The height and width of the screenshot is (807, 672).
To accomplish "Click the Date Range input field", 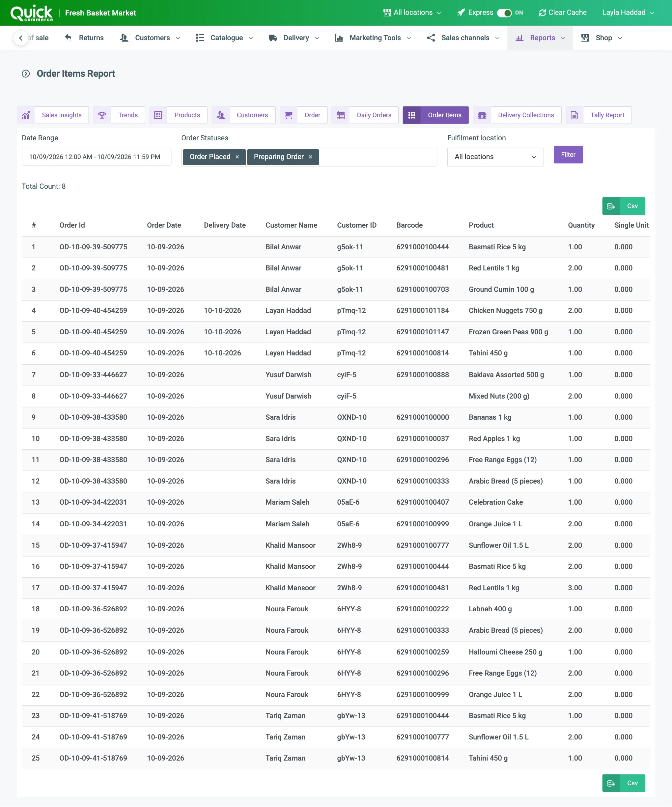I will pos(97,157).
